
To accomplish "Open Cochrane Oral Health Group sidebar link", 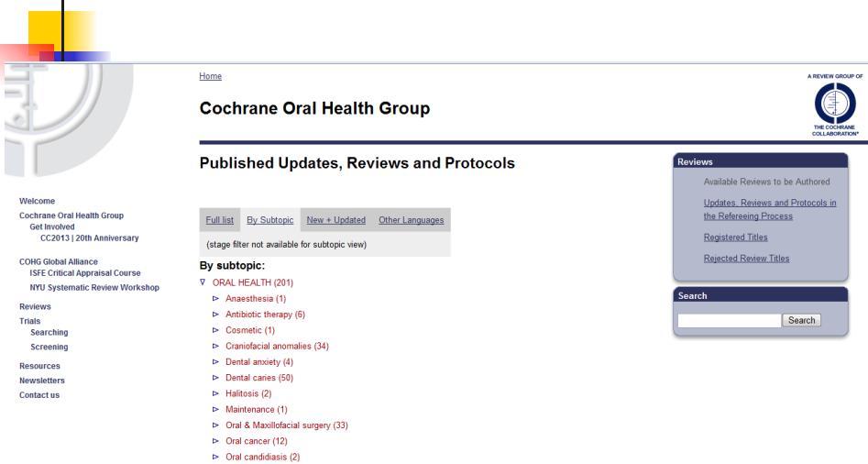I will pyautogui.click(x=71, y=215).
